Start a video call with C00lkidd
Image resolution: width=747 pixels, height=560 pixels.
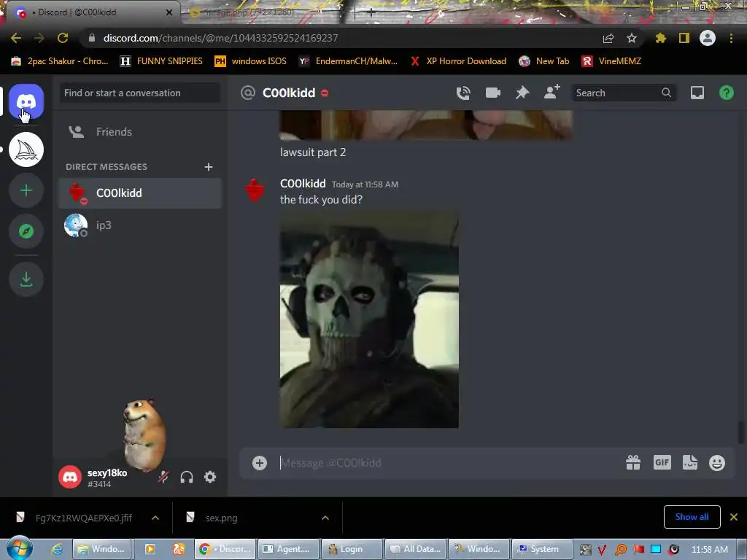coord(492,93)
